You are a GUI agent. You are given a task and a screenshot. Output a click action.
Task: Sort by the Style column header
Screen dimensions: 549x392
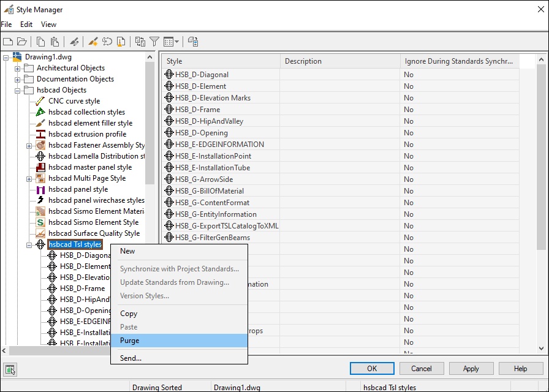221,61
